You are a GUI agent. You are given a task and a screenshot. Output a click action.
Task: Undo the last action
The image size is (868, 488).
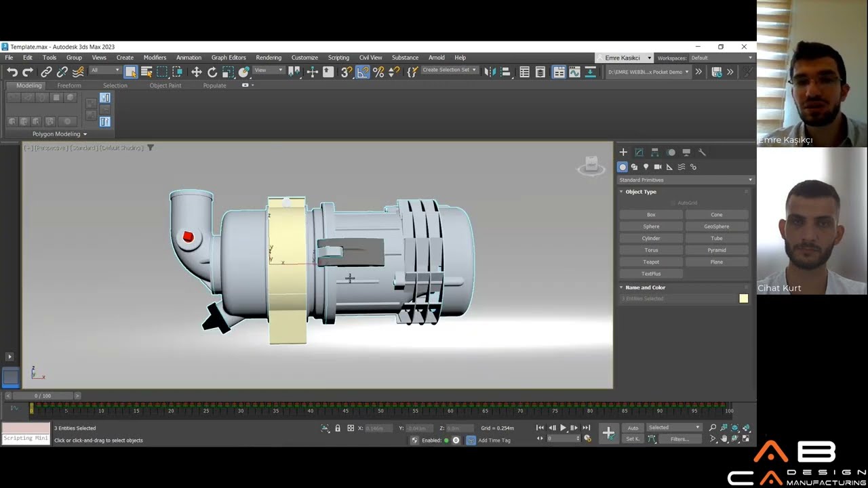[12, 72]
